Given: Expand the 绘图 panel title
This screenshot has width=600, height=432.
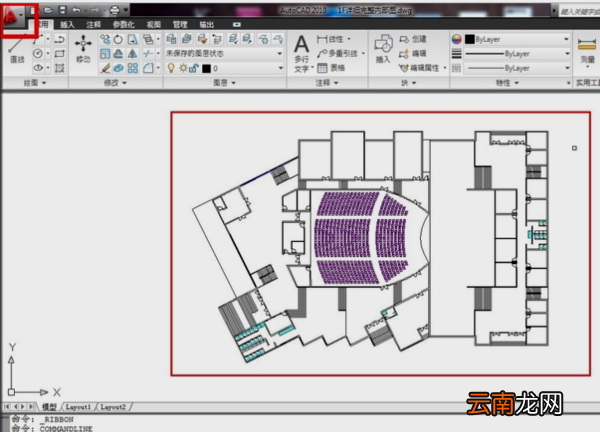Looking at the screenshot, I should click(35, 83).
